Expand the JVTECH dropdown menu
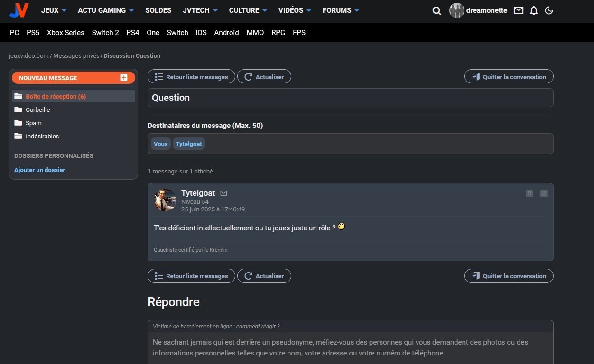 point(200,10)
